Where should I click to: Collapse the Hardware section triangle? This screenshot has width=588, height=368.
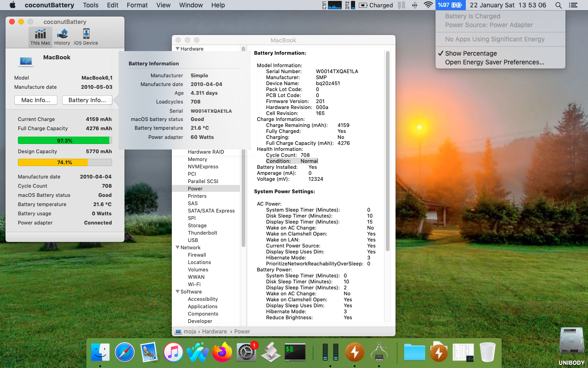coord(177,49)
